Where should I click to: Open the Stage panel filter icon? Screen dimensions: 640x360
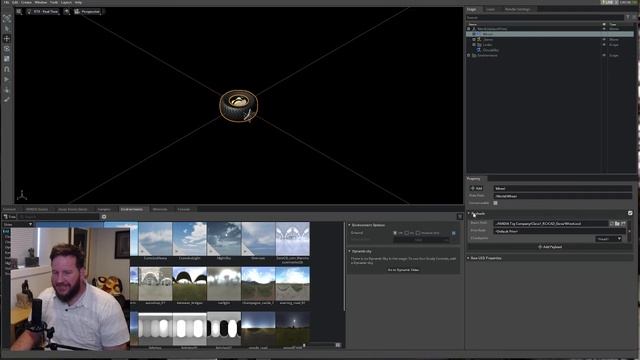[628, 17]
